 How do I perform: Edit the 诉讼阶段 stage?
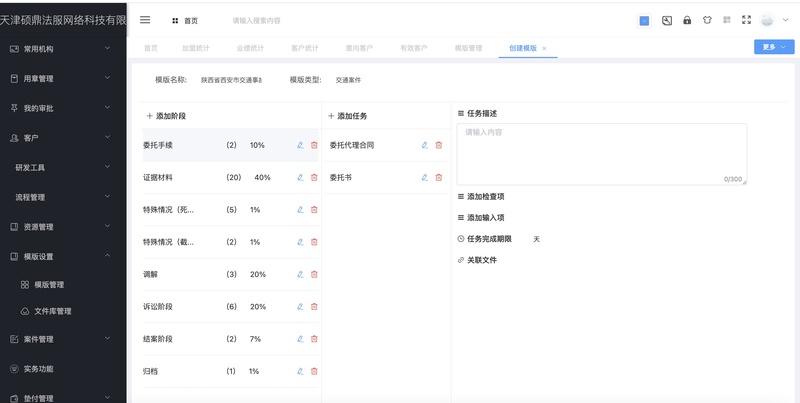pyautogui.click(x=300, y=307)
